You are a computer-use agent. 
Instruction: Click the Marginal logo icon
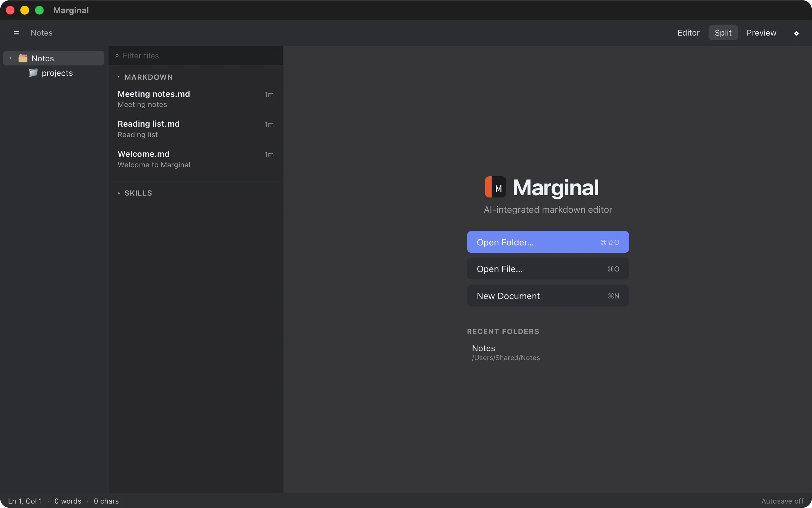[x=495, y=187]
